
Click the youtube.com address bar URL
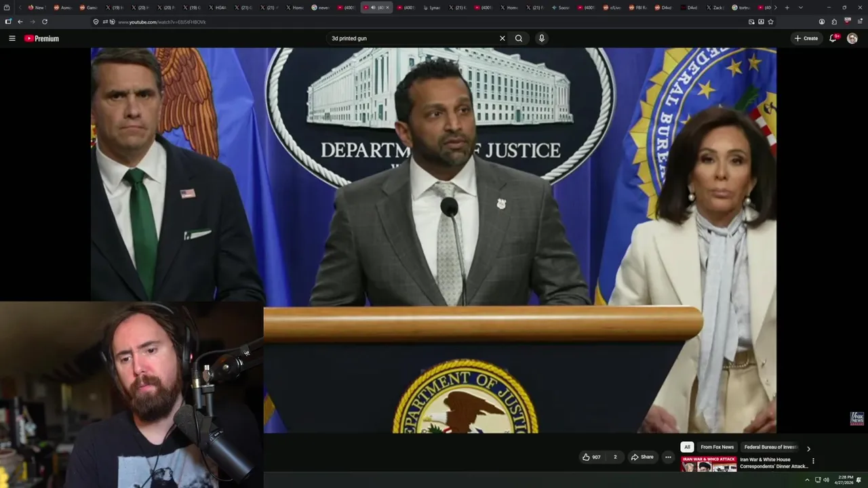(x=161, y=22)
